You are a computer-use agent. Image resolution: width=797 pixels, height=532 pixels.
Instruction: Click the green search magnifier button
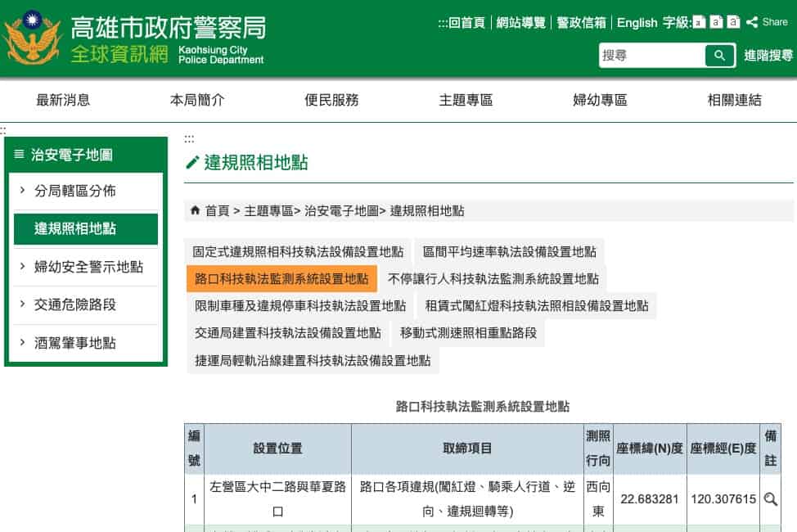(720, 56)
